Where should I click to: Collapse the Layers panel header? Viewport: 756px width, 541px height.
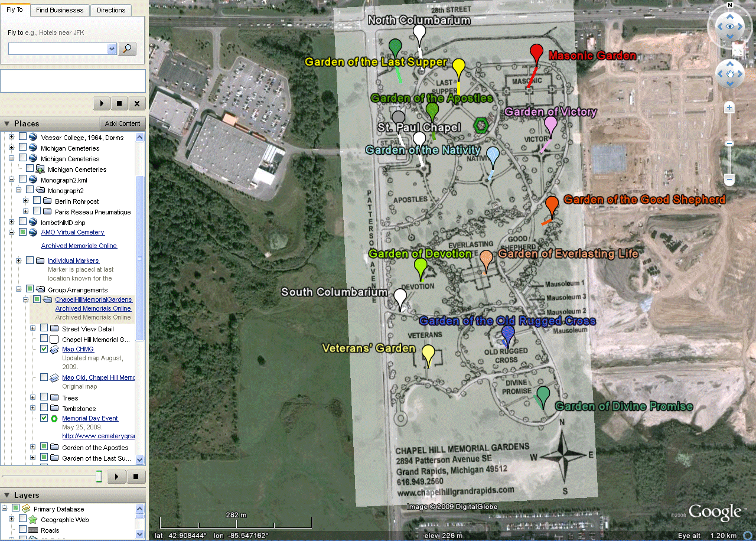pos(8,496)
